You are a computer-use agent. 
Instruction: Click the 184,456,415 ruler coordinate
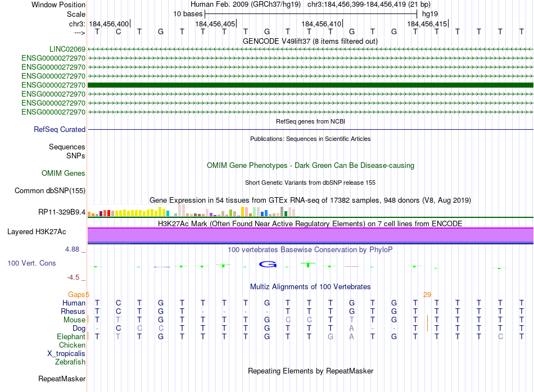pyautogui.click(x=427, y=24)
